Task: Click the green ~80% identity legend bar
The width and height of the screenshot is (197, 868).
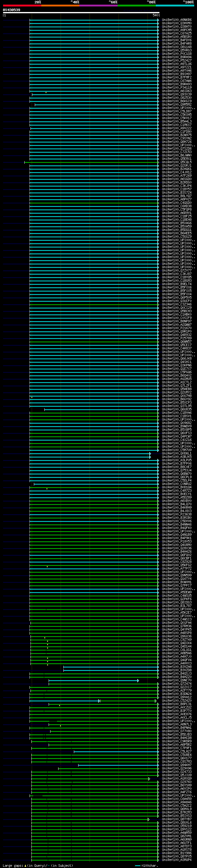Action: coord(137,6)
